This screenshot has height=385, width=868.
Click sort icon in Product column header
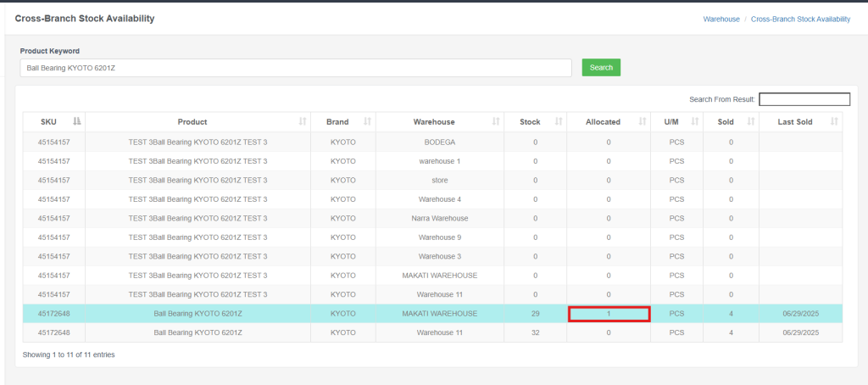pos(303,122)
